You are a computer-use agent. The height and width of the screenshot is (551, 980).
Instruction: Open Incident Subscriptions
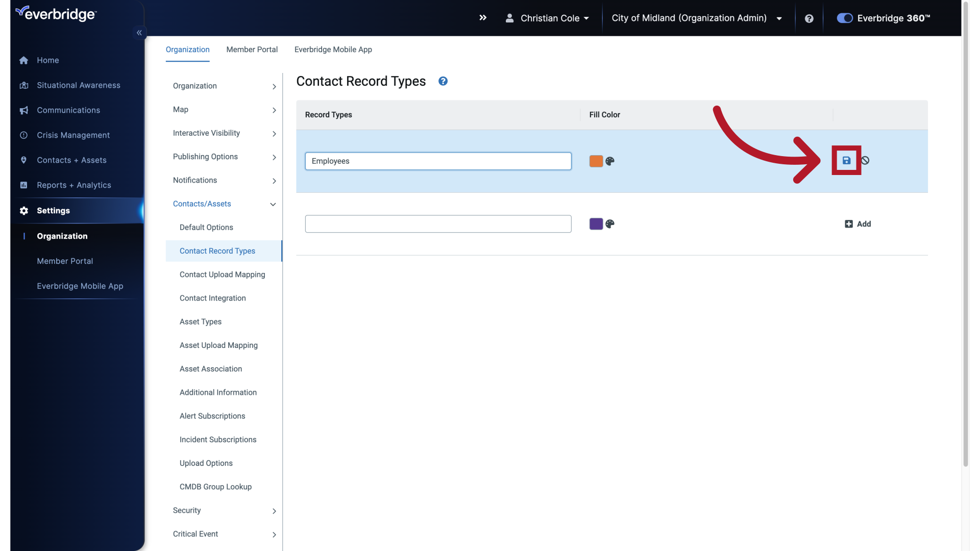[x=218, y=440]
